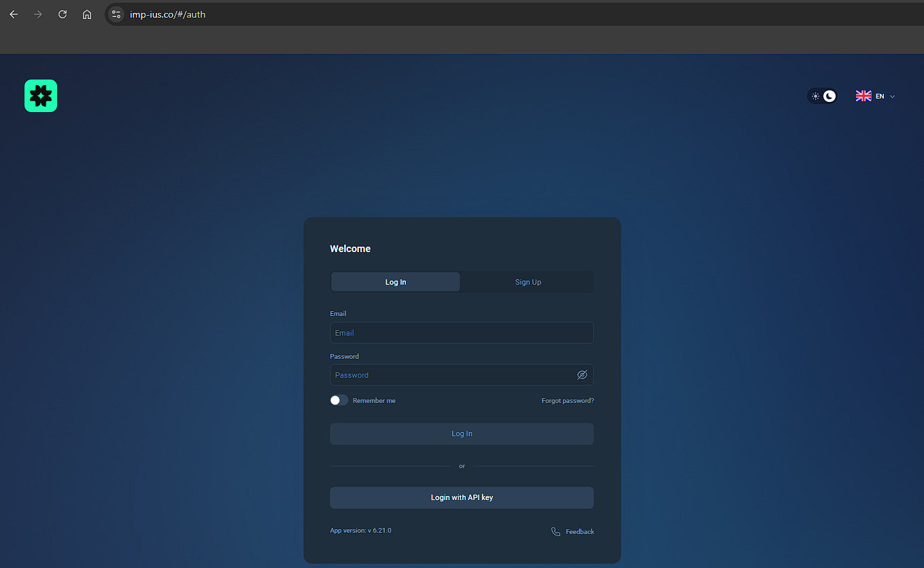This screenshot has height=568, width=924.
Task: Click the UK flag icon
Action: click(863, 96)
